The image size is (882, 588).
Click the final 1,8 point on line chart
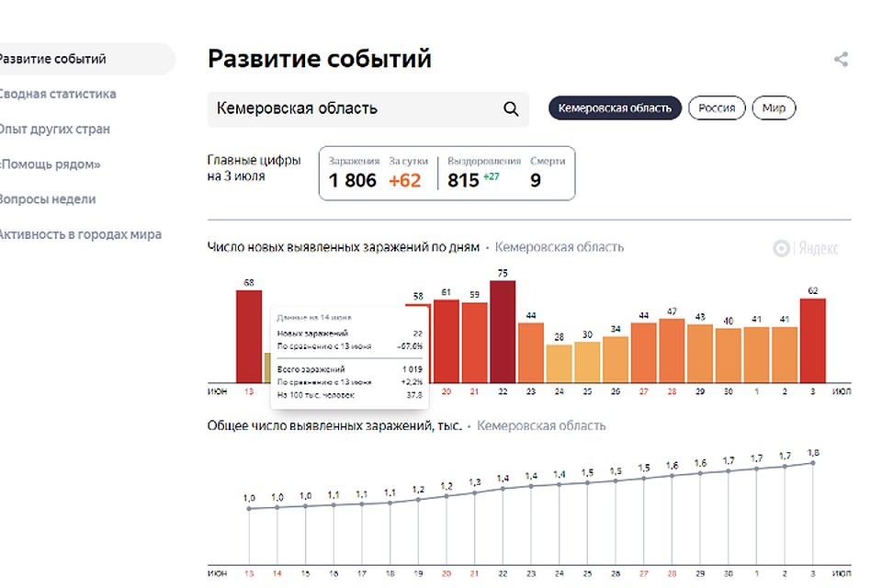tap(813, 463)
